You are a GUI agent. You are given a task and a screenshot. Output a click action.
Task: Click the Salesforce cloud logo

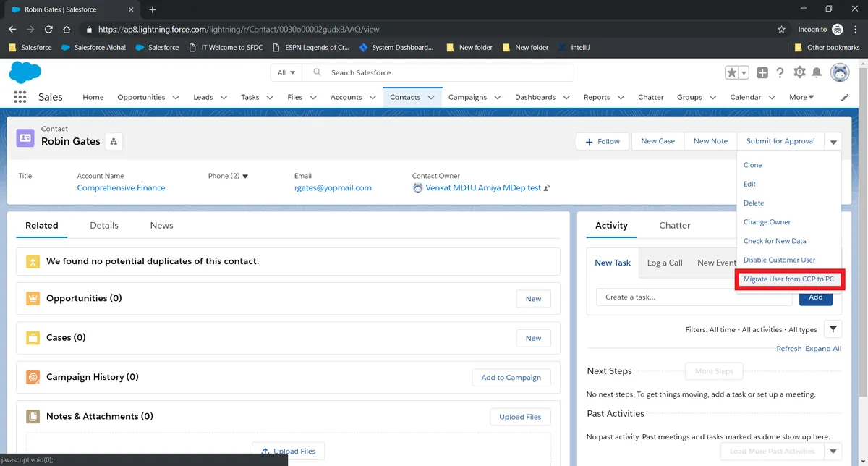25,72
